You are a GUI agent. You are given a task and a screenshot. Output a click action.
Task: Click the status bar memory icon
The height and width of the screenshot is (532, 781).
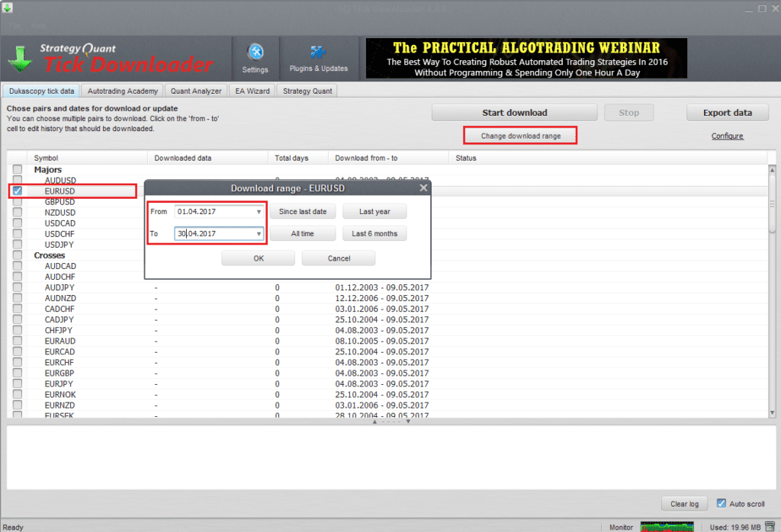770,527
